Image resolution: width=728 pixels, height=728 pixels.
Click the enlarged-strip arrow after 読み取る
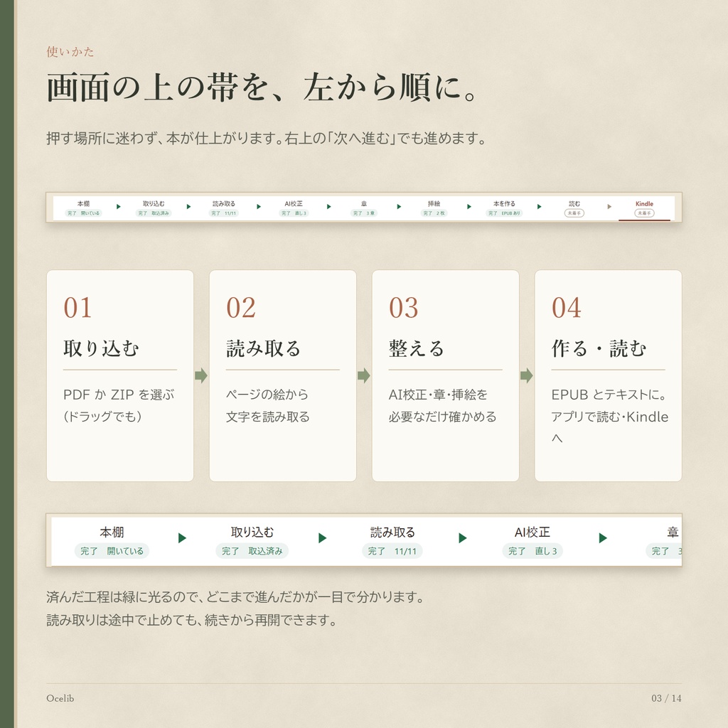click(463, 538)
